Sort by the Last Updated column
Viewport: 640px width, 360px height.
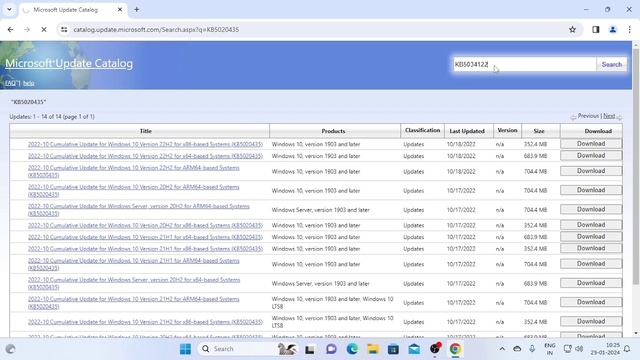click(467, 131)
